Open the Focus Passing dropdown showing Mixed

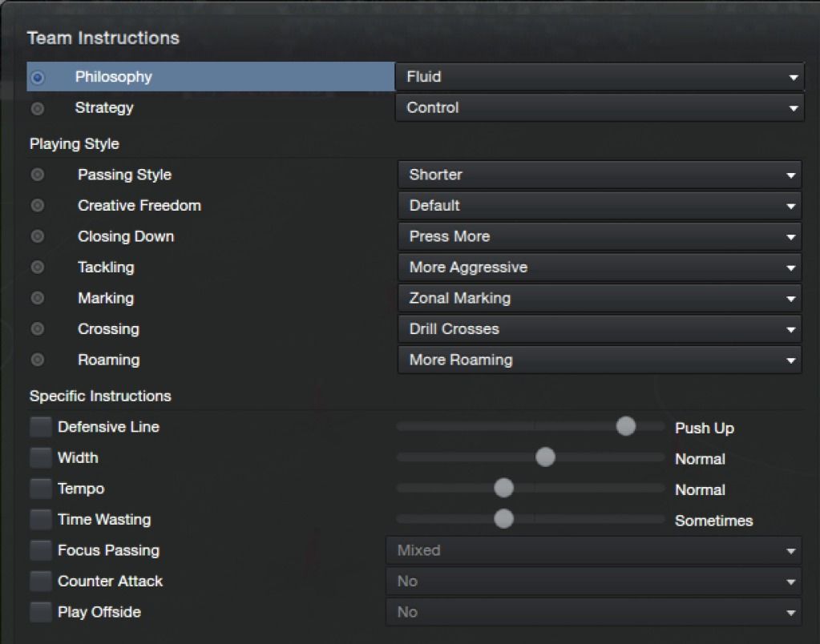tap(594, 550)
